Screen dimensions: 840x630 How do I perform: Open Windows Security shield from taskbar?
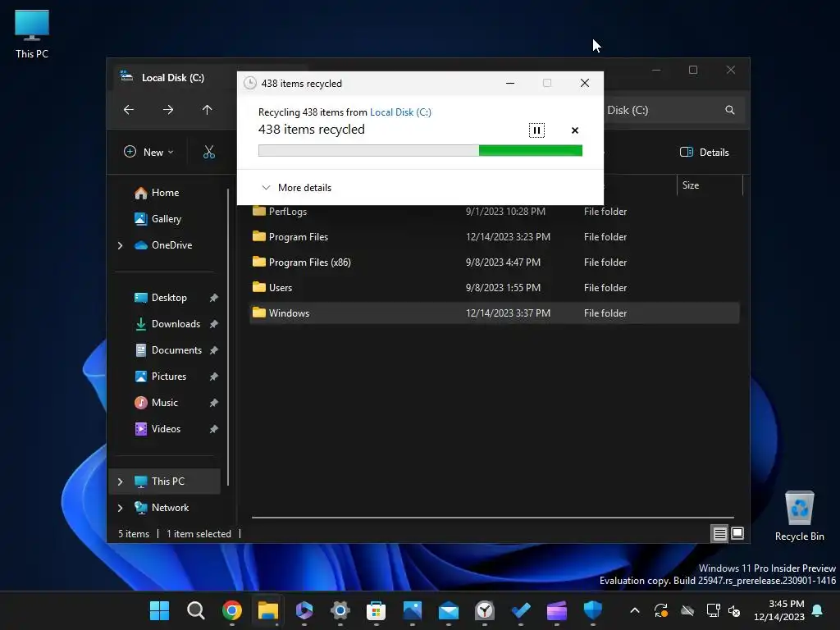[x=593, y=610]
